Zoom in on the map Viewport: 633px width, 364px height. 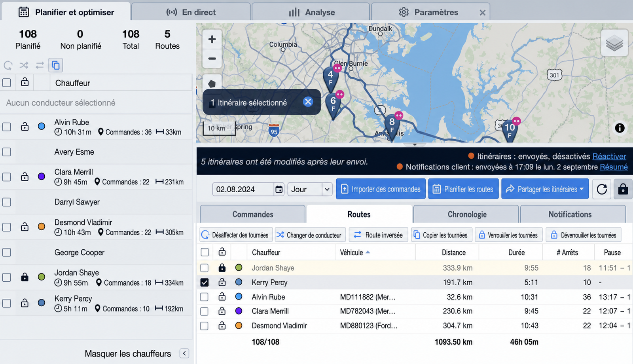pyautogui.click(x=212, y=39)
